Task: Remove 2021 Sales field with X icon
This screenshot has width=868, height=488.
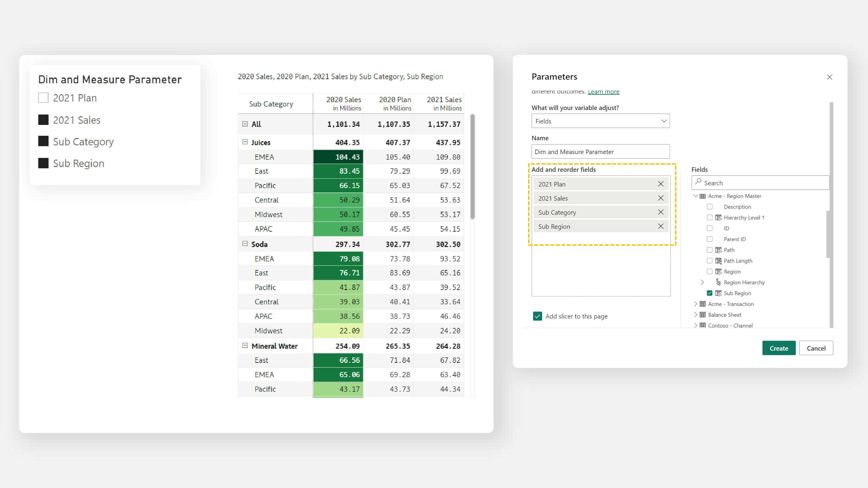Action: pos(660,198)
